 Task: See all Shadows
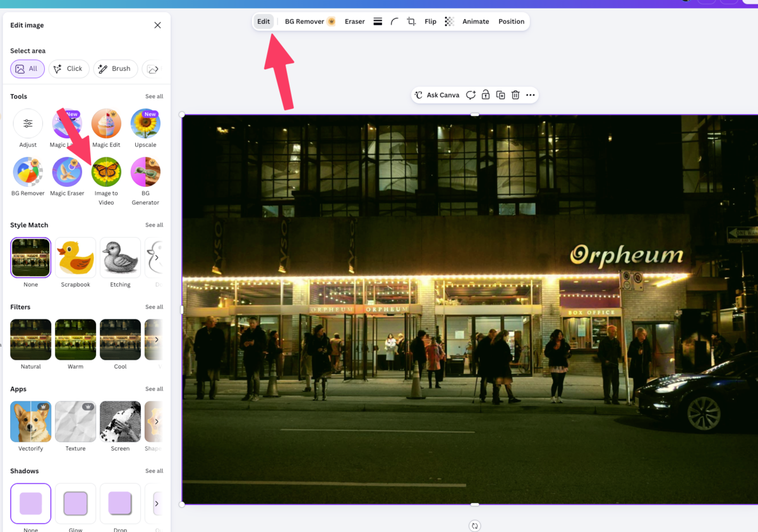click(x=154, y=471)
